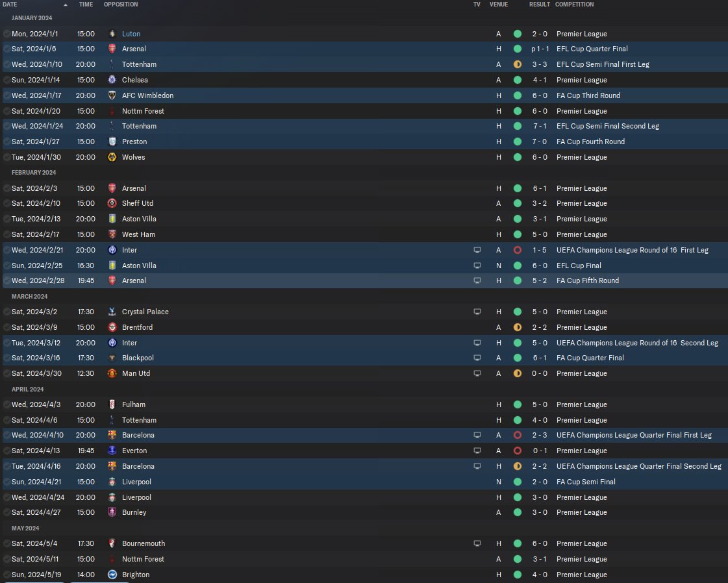Image resolution: width=728 pixels, height=583 pixels.
Task: Toggle the selector circle beside Sat, 2024/2/3
Action: (x=6, y=188)
